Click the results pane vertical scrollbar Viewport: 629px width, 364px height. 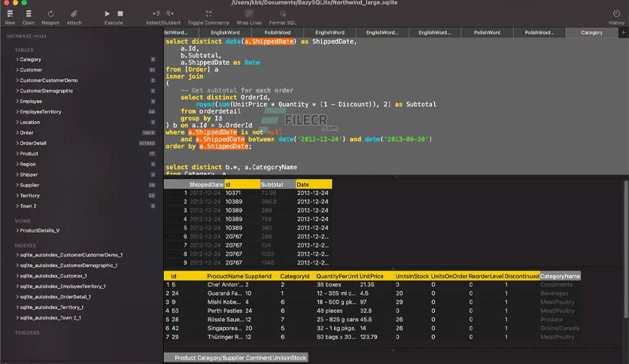point(626,248)
